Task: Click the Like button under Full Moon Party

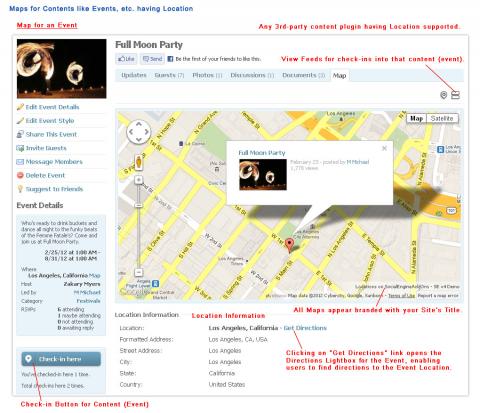Action: (126, 59)
